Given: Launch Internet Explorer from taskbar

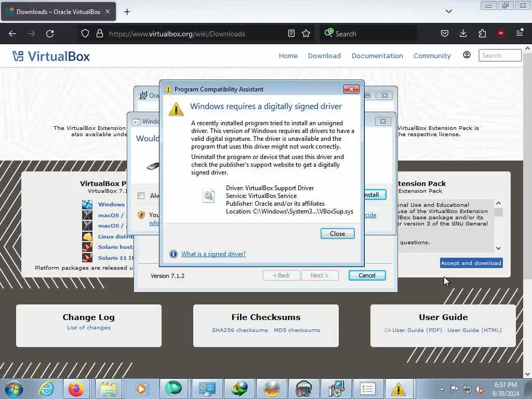Looking at the screenshot, I should pos(46,389).
